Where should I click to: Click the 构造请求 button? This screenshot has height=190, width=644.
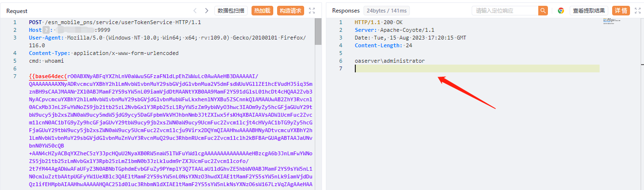point(291,11)
